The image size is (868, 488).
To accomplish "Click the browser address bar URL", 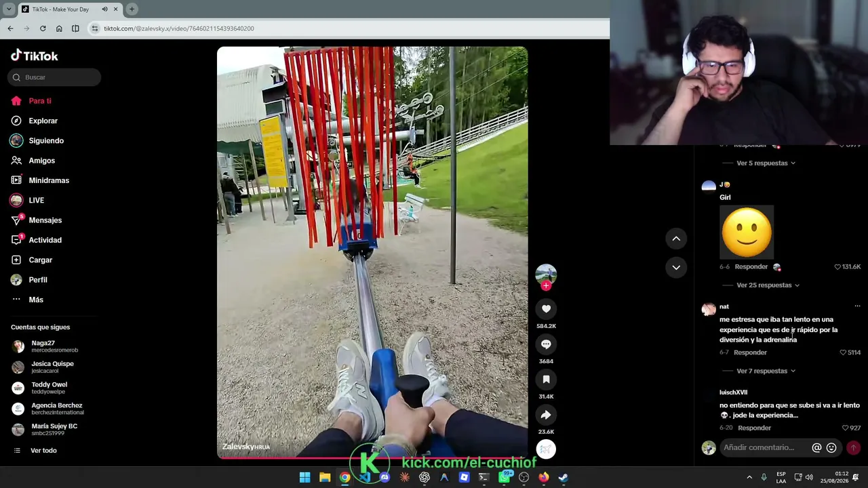I will pos(179,28).
